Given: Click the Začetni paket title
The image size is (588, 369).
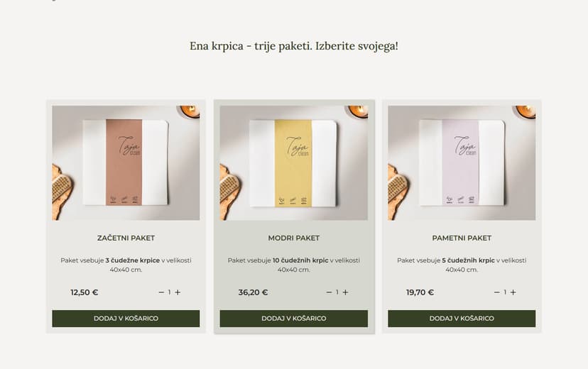Looking at the screenshot, I should coord(126,238).
